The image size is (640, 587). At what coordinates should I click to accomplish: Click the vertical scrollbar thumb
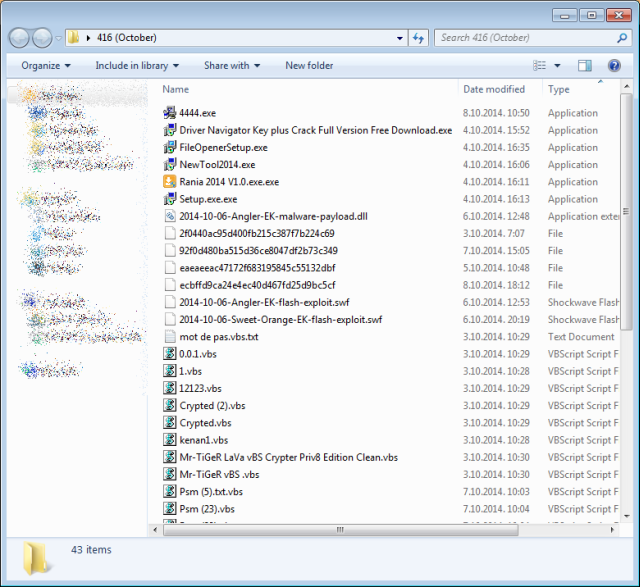click(x=626, y=211)
